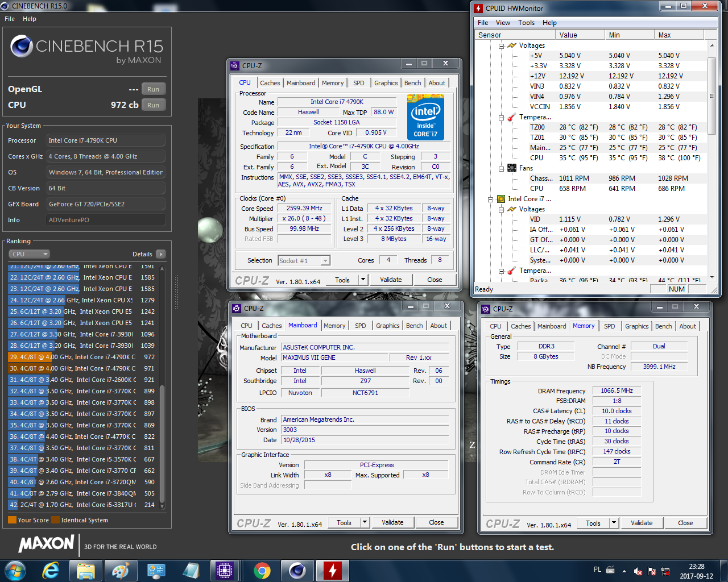Click the title icon of CPU-Z Memory window
This screenshot has height=582, width=728.
(x=486, y=309)
